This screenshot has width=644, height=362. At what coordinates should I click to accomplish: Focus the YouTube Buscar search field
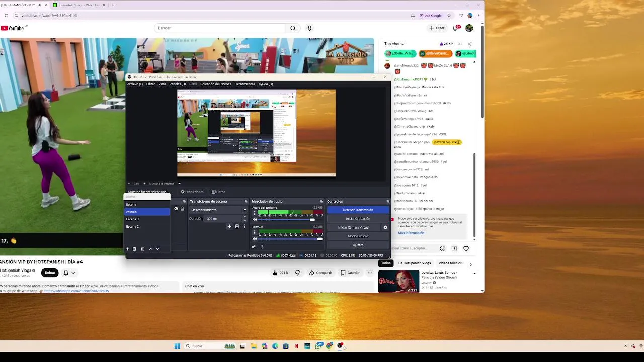220,28
